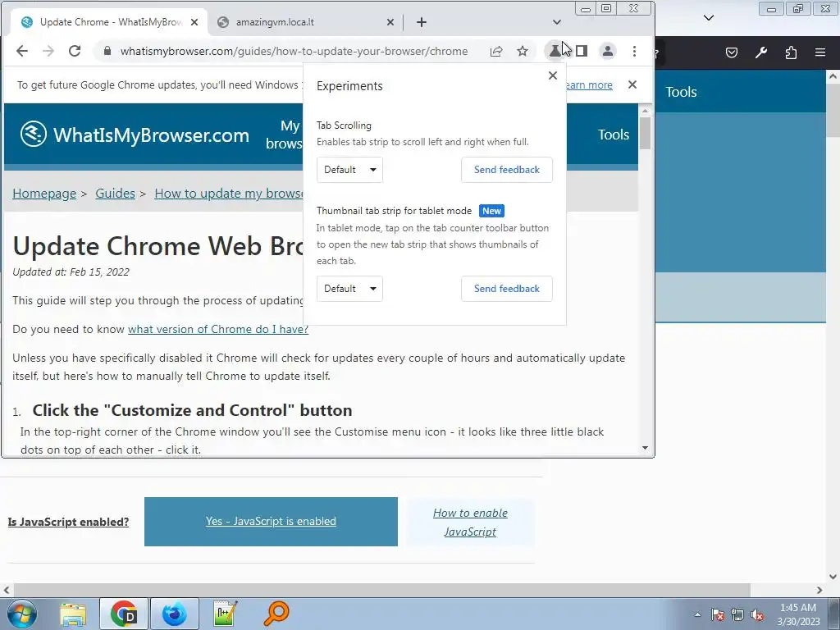Open Tab Scrolling Default dropdown
The height and width of the screenshot is (630, 840).
tap(349, 170)
